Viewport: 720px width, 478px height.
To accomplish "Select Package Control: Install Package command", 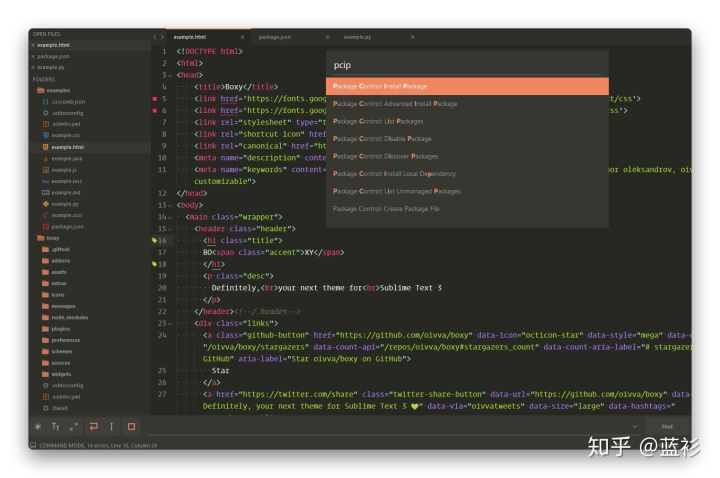I will coord(467,86).
